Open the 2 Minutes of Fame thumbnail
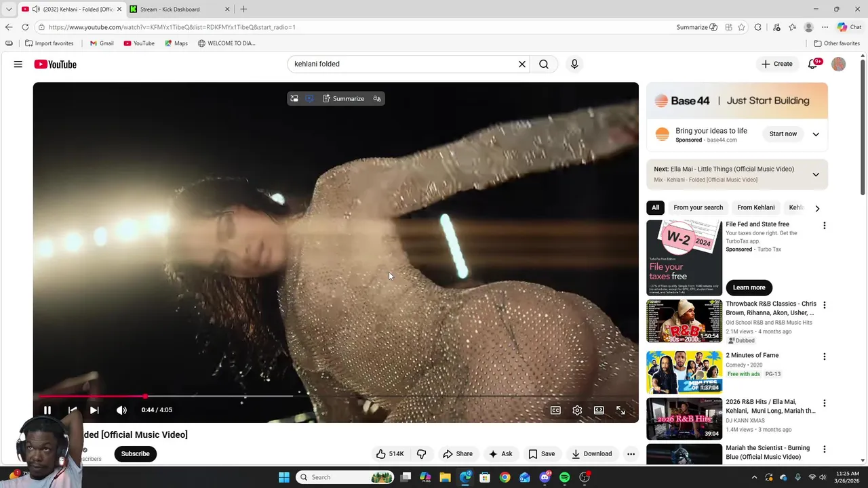Viewport: 868px width, 488px height. tap(684, 372)
